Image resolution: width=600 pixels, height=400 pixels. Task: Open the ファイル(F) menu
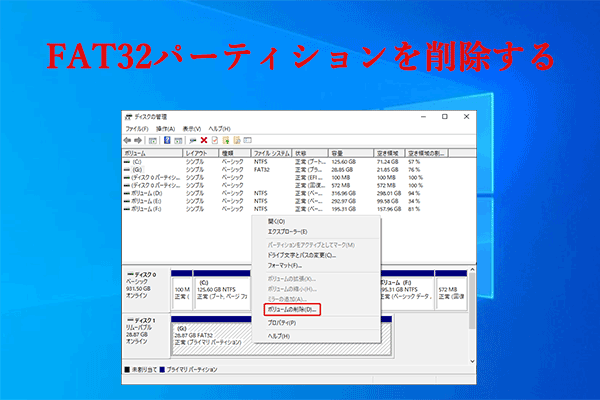[x=137, y=129]
